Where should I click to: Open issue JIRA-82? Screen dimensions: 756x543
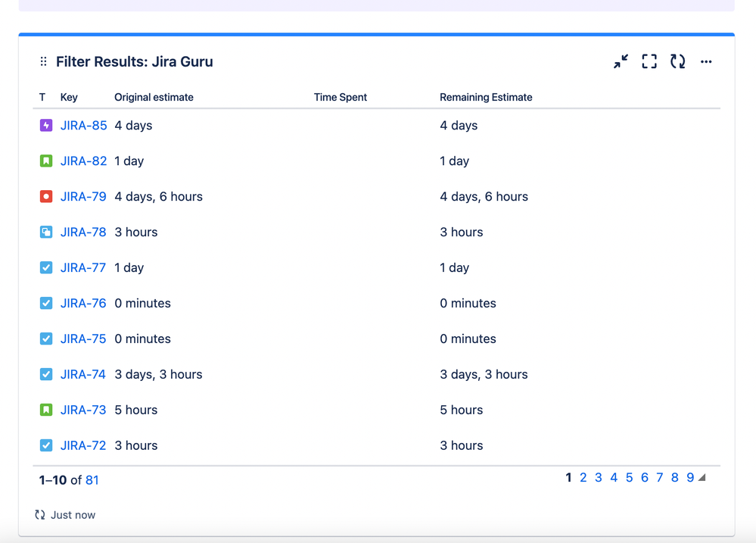click(83, 161)
